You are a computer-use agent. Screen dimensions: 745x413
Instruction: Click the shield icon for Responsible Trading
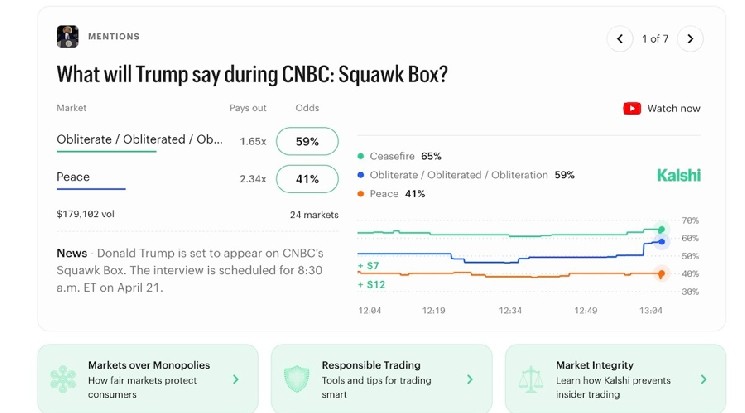296,379
